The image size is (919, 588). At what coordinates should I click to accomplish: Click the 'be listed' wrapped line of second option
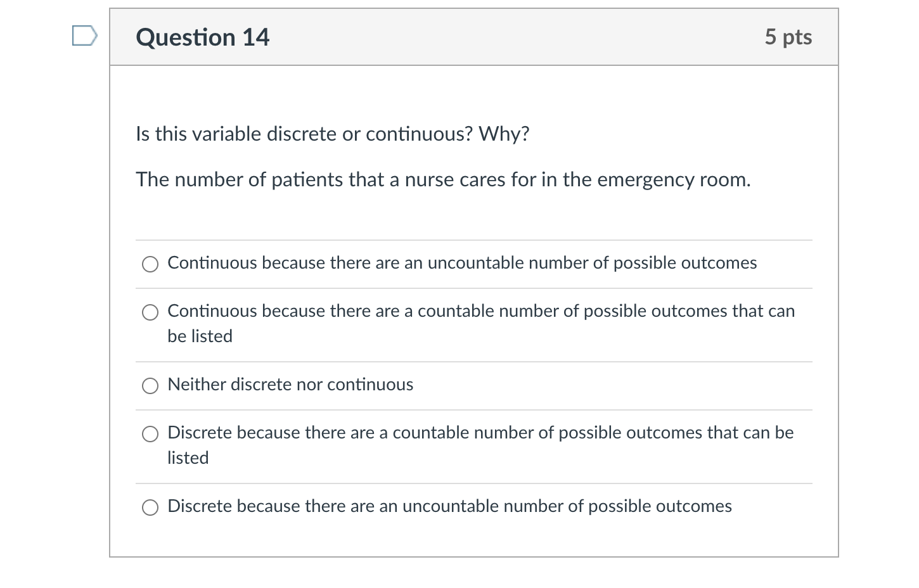[200, 336]
